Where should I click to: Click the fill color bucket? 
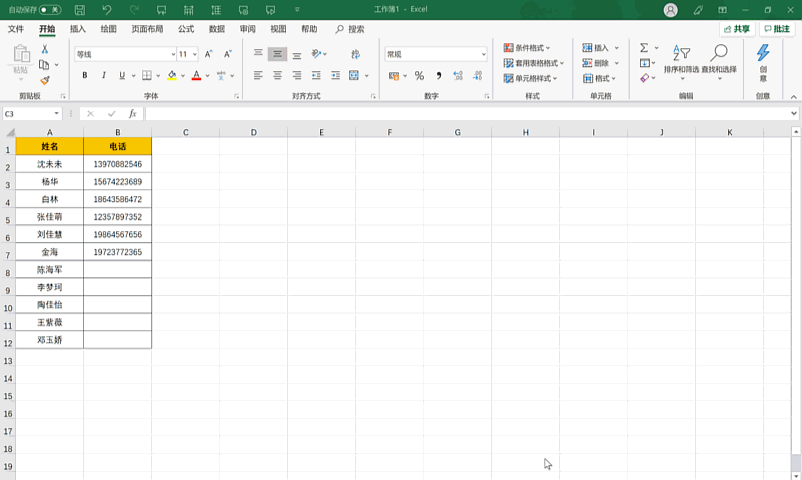[172, 75]
